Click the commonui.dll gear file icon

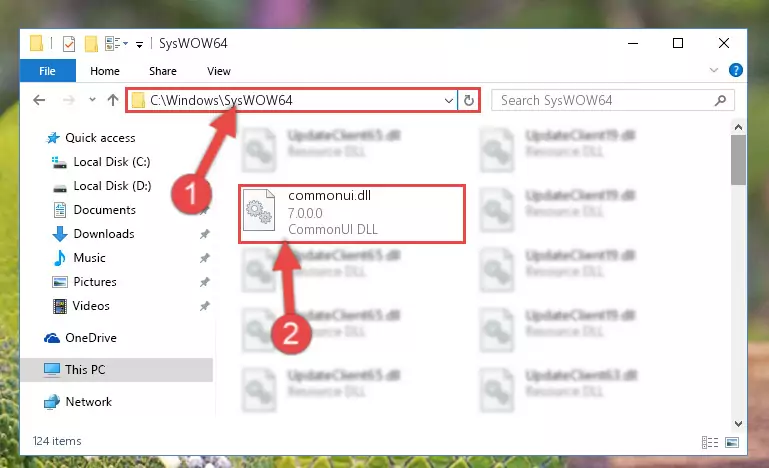(259, 209)
